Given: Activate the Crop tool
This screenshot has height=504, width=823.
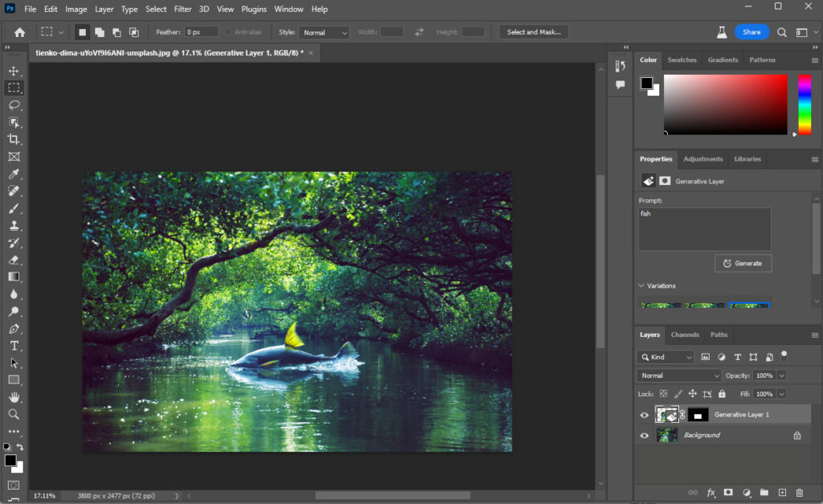Looking at the screenshot, I should (14, 139).
